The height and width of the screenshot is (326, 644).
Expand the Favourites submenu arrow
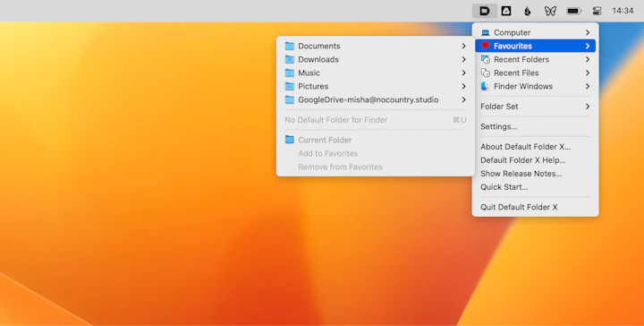(x=588, y=46)
